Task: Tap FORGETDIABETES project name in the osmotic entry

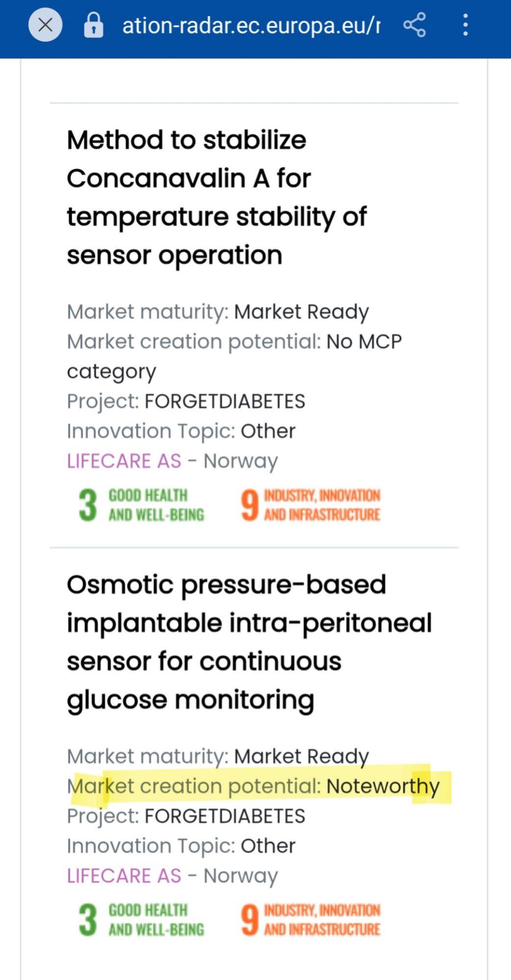Action: point(224,816)
